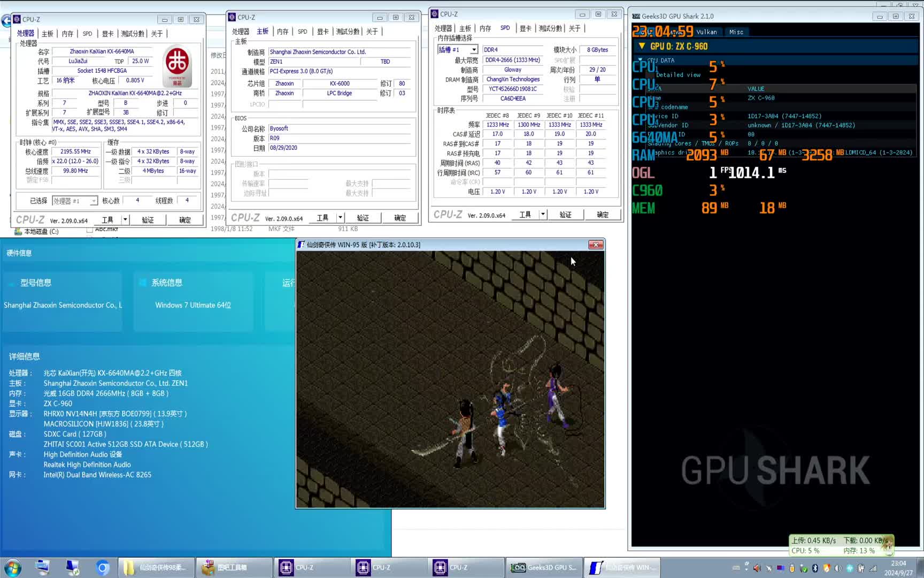Click the taskbar clock showing 23:04
Viewport: 924px width, 578px height.
tap(898, 568)
